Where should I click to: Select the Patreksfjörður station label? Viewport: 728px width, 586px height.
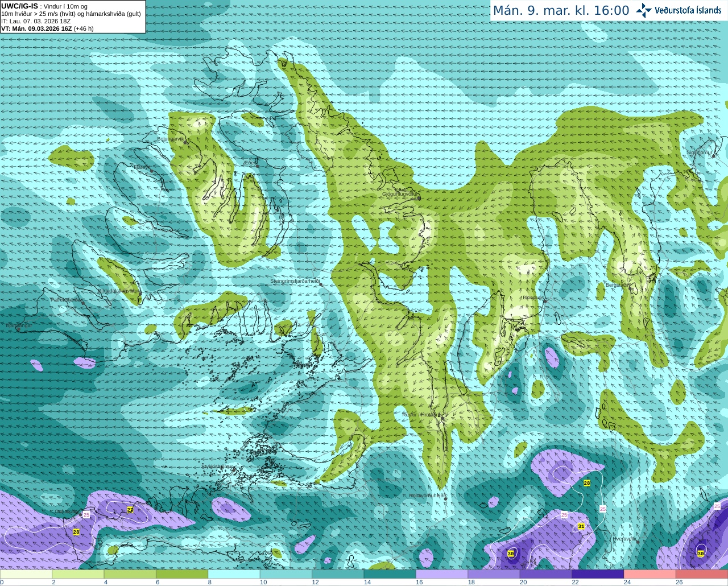click(x=67, y=299)
